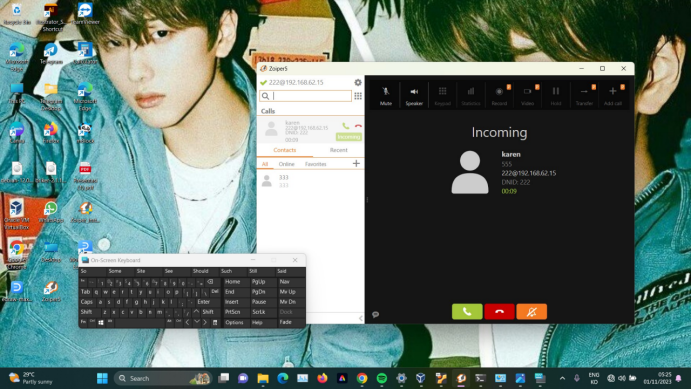692x389 pixels.
Task: Toggle the Speaker icon in Zoiper
Action: [414, 95]
